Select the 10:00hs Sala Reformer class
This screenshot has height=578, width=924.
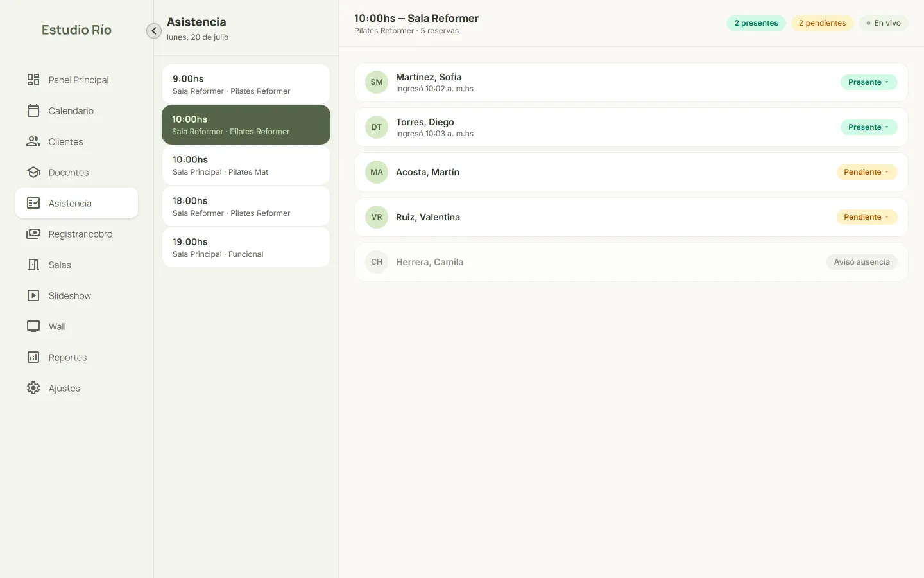pyautogui.click(x=246, y=125)
